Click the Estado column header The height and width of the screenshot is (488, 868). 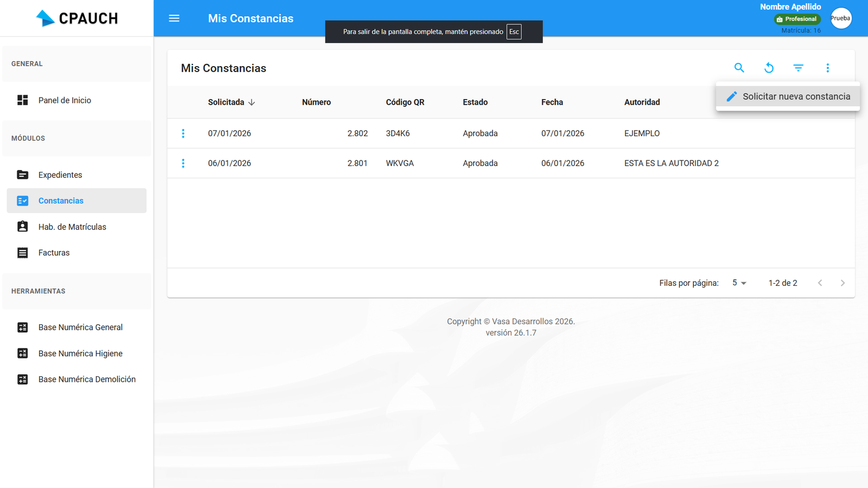point(475,102)
